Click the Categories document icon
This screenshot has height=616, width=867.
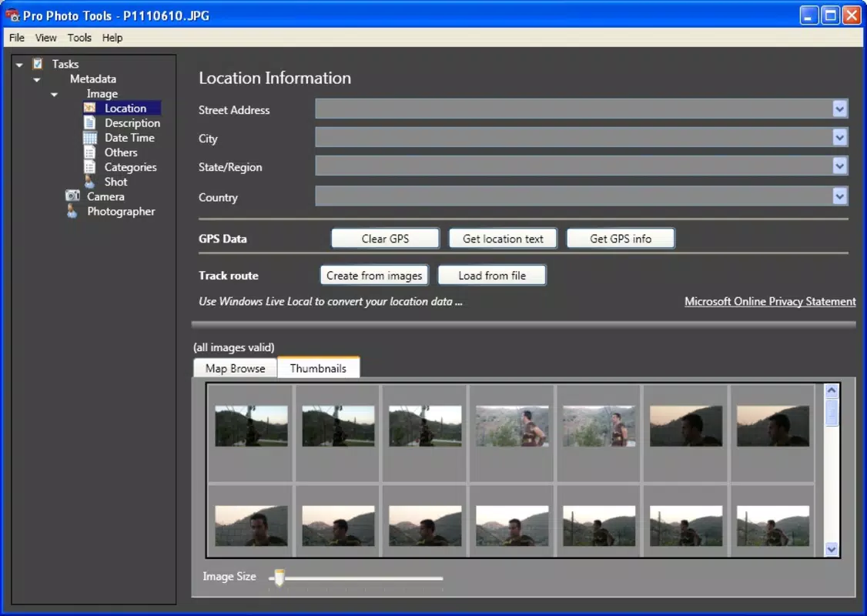(89, 167)
